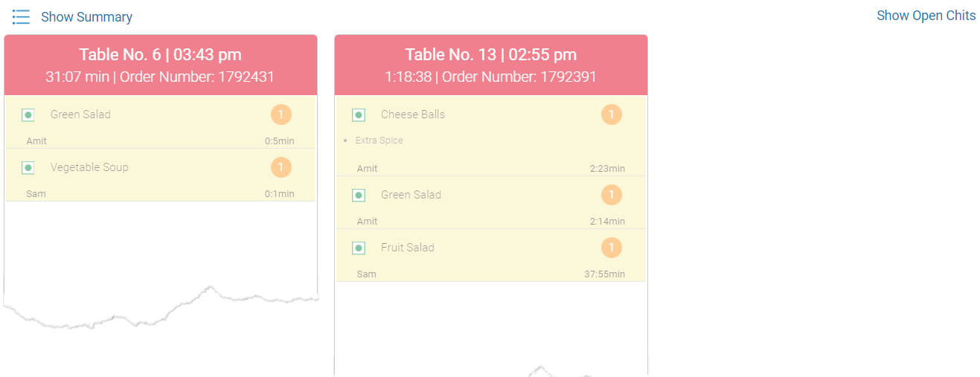Click quantity badge for Vegetable Soup
The width and height of the screenshot is (980, 377).
point(281,167)
